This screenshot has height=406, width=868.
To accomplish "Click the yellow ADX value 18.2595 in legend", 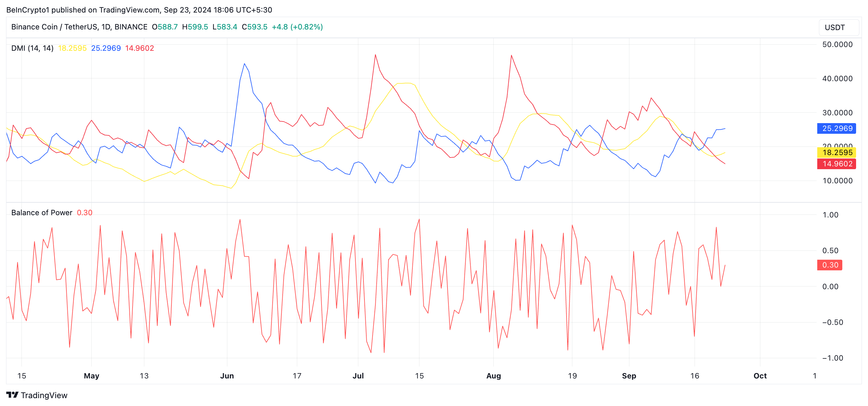I will coord(72,48).
